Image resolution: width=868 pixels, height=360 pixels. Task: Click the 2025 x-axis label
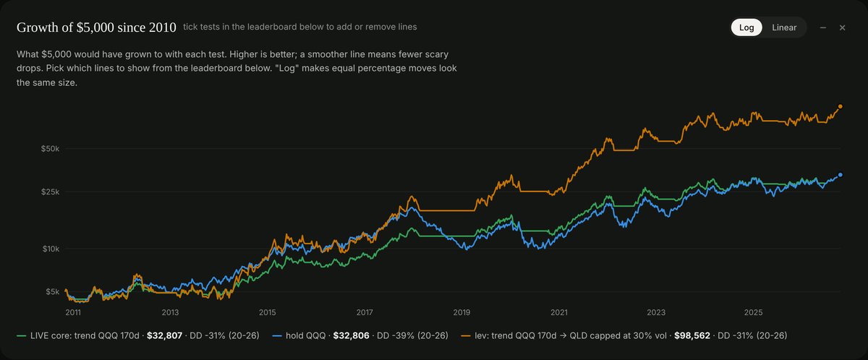(753, 312)
